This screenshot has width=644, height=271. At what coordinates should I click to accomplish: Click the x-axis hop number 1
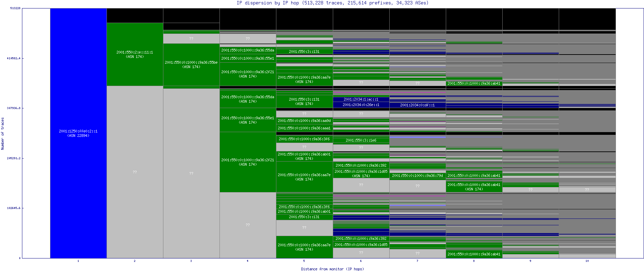[x=78, y=261]
